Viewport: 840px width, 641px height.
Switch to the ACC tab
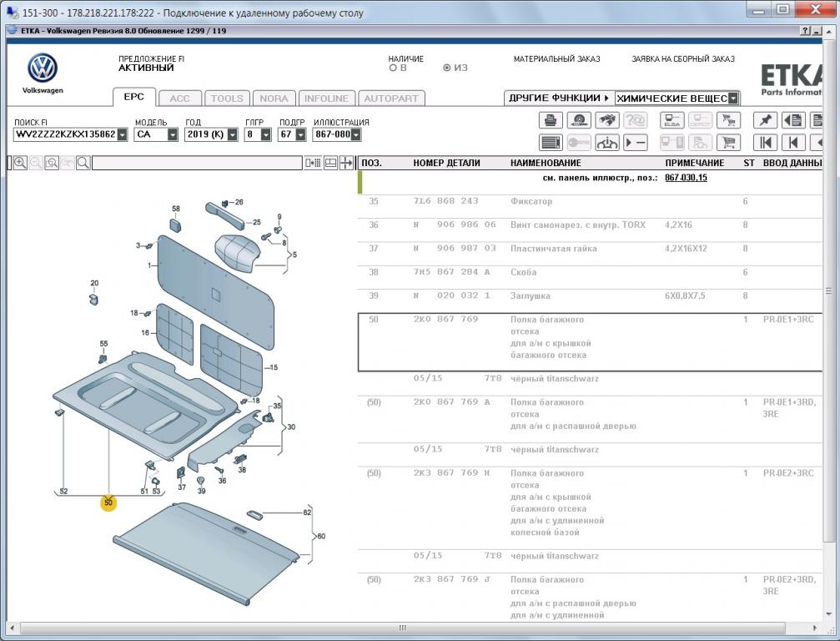(x=180, y=98)
